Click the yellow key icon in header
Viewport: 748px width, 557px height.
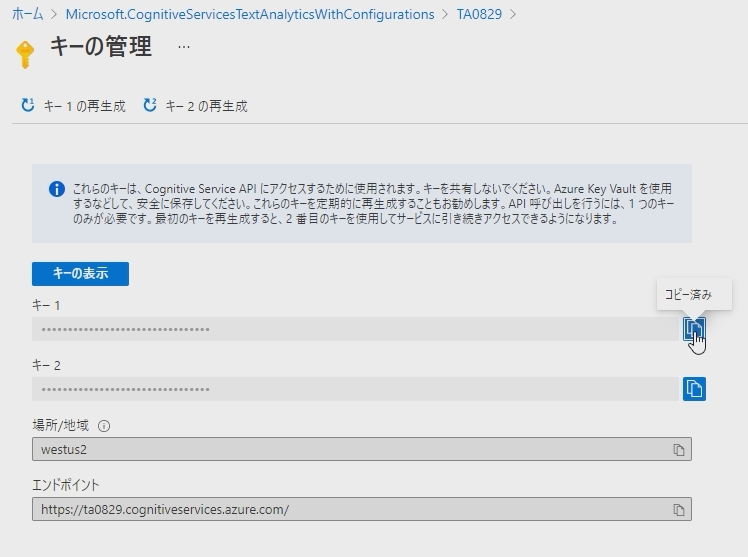pos(25,54)
